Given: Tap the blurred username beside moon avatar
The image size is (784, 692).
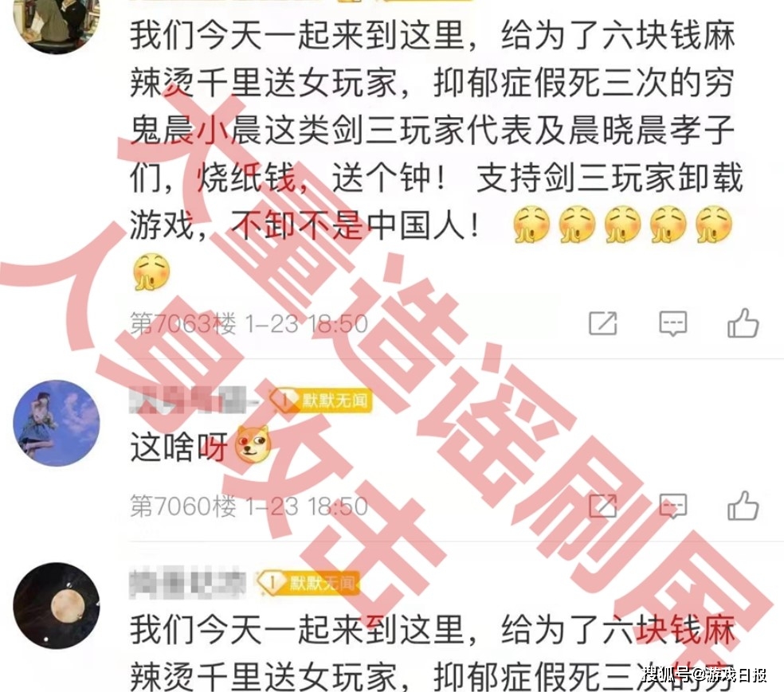Looking at the screenshot, I should (187, 583).
